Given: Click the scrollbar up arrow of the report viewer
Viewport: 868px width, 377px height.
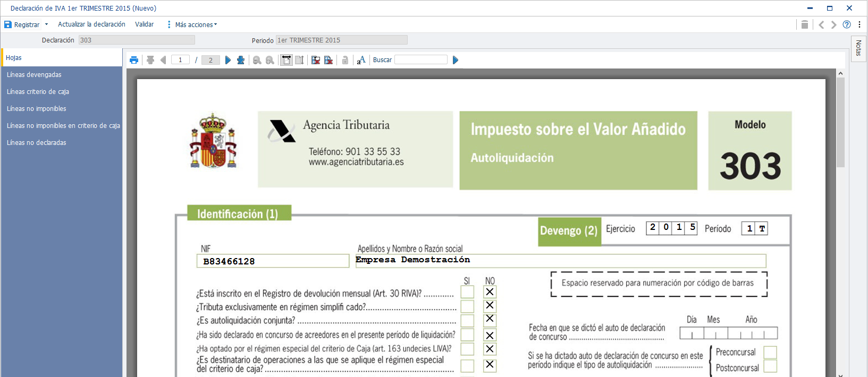Looking at the screenshot, I should (x=840, y=73).
